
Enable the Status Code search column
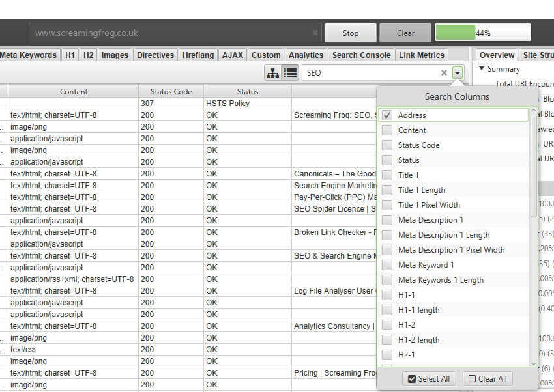click(x=387, y=145)
